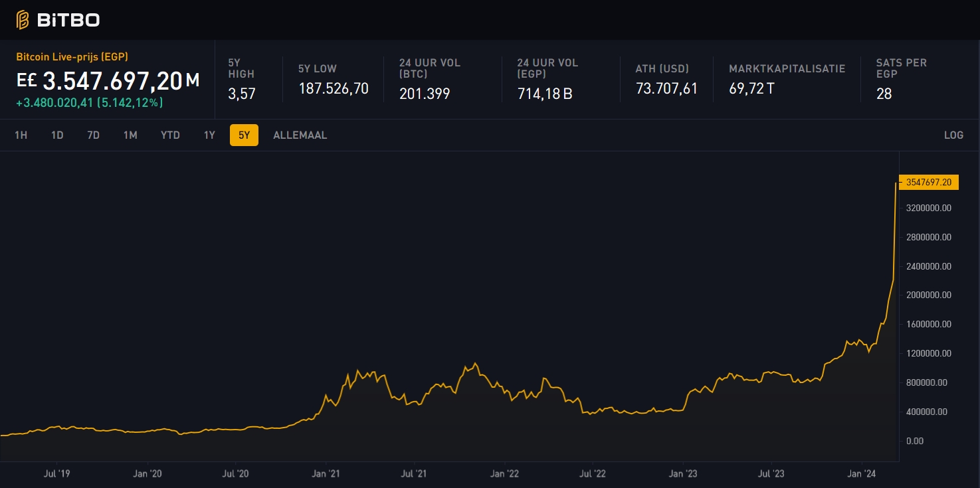This screenshot has height=488, width=980.
Task: Click the Jan '23 date label
Action: point(684,473)
